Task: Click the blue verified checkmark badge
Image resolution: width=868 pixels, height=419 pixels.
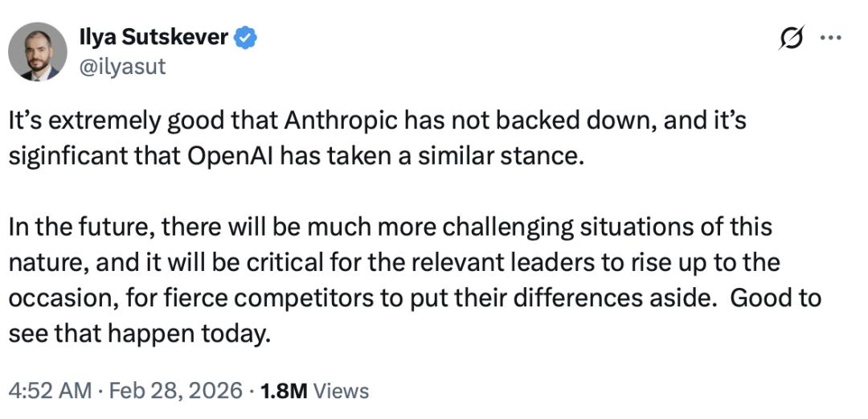Action: [244, 38]
